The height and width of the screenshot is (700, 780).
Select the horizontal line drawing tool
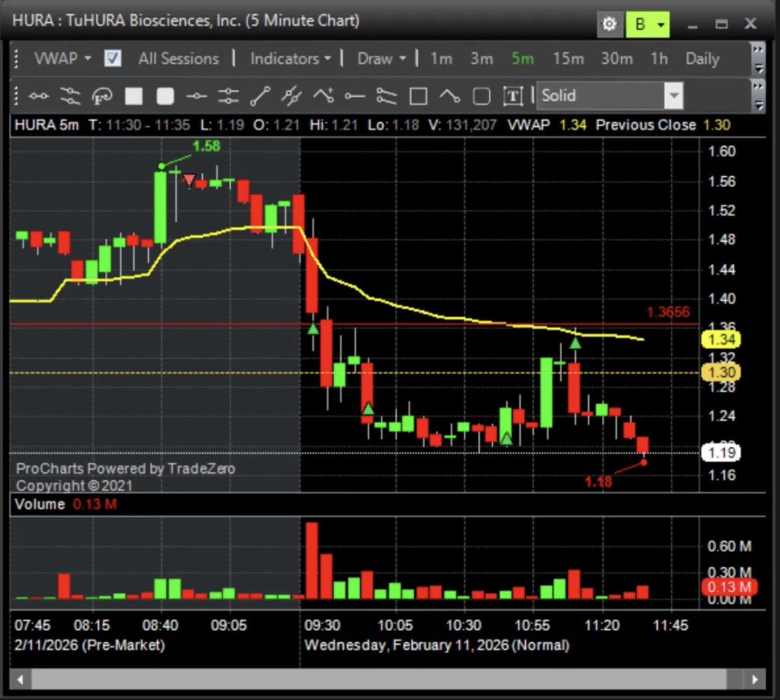pyautogui.click(x=38, y=96)
